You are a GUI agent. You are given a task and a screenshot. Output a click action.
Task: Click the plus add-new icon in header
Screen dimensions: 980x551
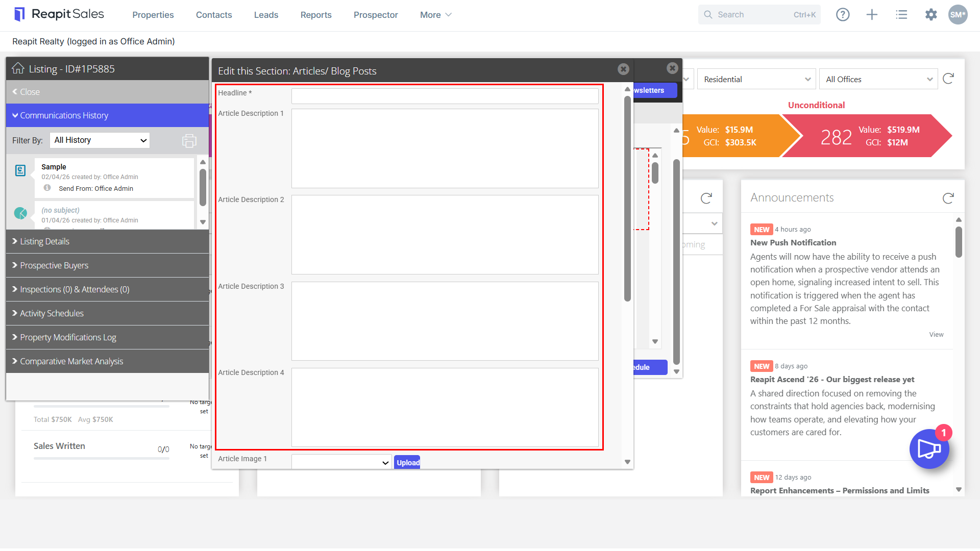point(872,15)
